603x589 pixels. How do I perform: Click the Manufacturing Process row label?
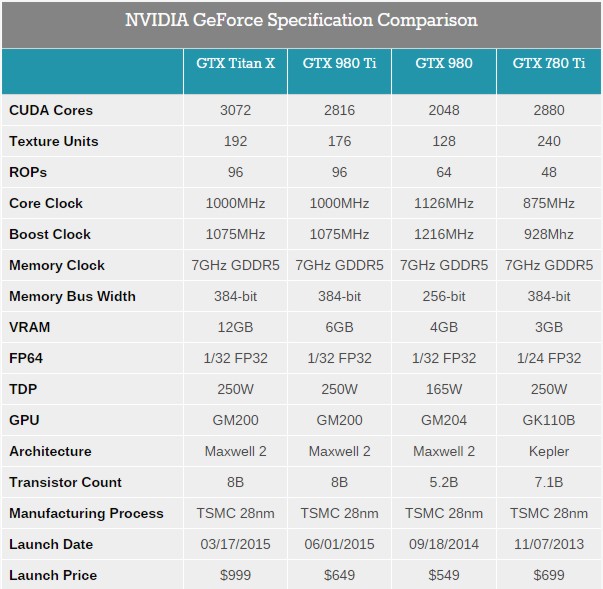point(86,513)
